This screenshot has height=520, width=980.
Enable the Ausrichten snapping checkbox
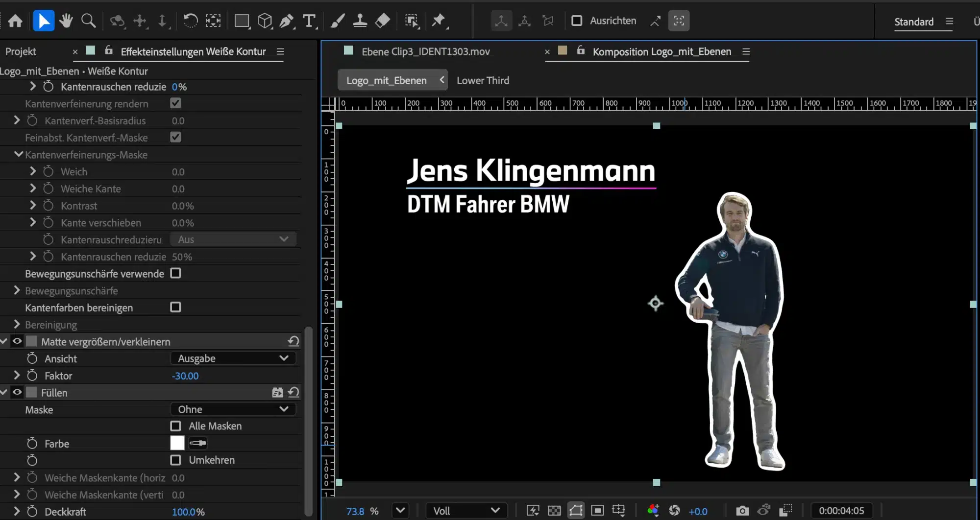[x=577, y=21]
